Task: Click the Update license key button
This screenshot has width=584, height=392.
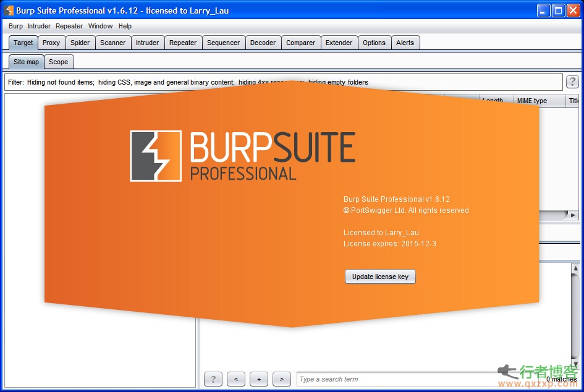Action: 380,277
